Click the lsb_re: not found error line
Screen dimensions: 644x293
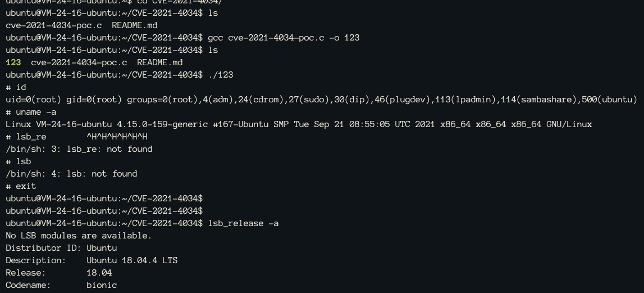click(x=79, y=149)
